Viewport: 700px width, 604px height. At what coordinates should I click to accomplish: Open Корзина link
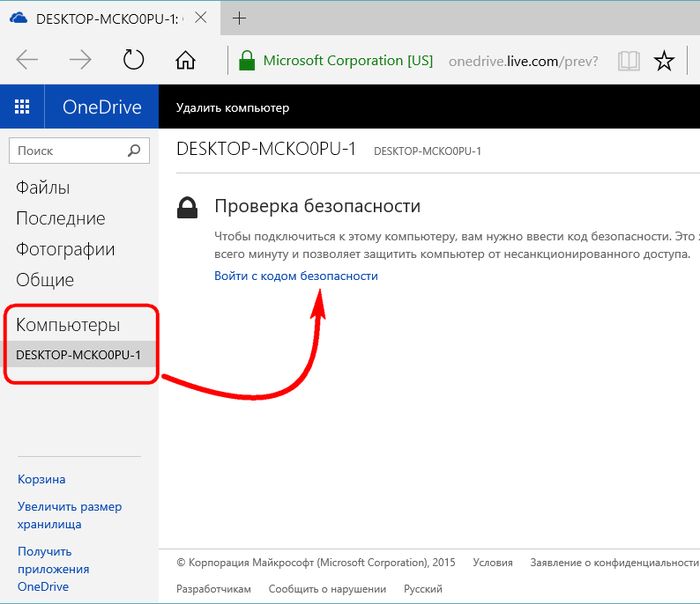tap(42, 479)
